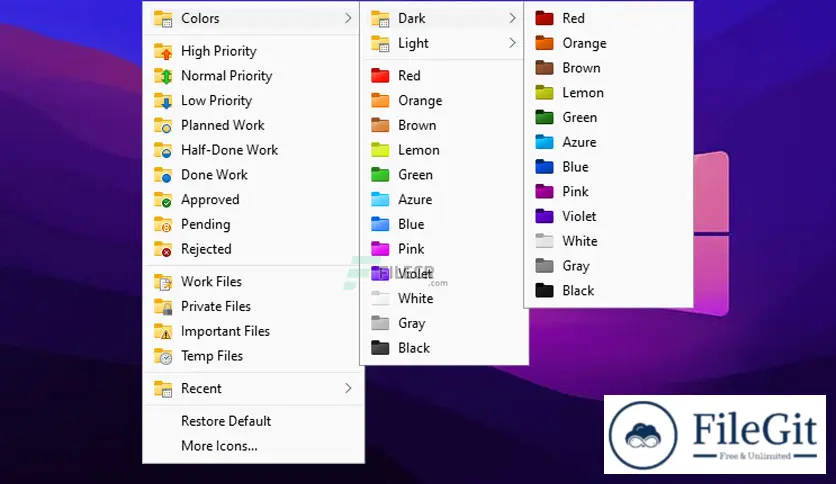Choose Pending from the context menu
Screen dimensions: 836x484
point(205,225)
